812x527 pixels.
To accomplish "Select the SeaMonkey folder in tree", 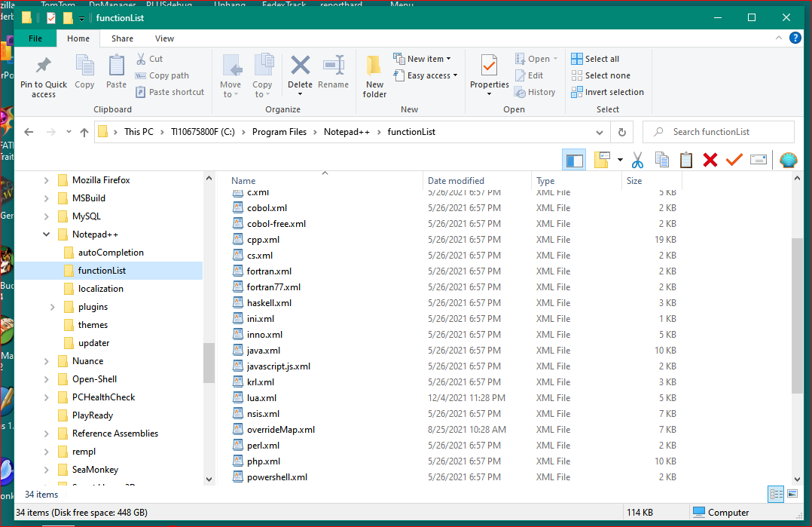I will (x=95, y=470).
